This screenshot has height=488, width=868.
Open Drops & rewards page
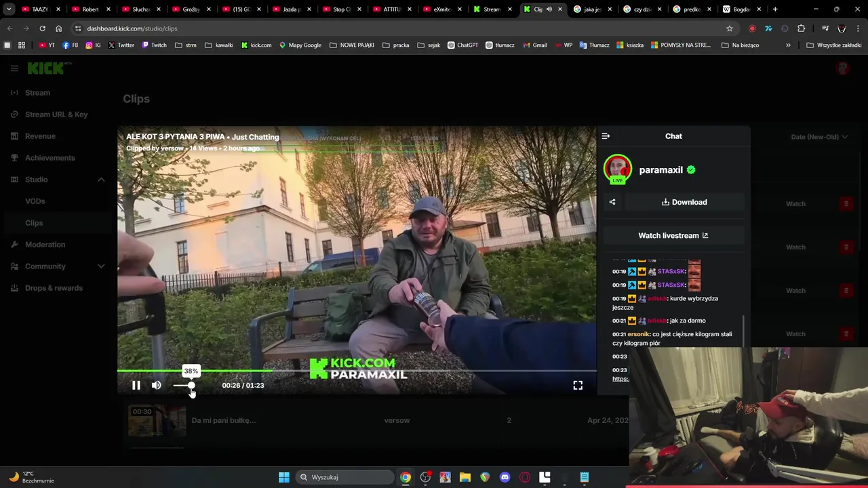pos(54,288)
